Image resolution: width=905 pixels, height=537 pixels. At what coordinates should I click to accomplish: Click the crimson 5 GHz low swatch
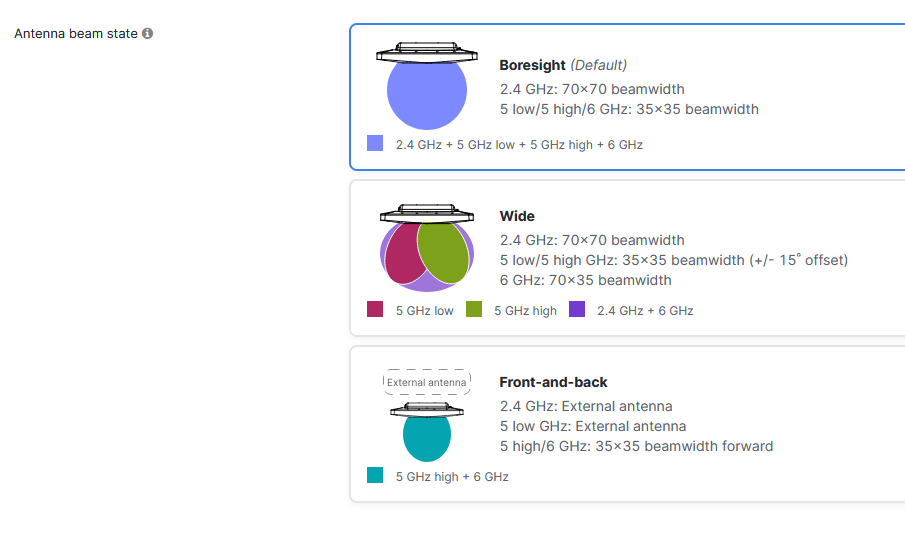point(375,309)
